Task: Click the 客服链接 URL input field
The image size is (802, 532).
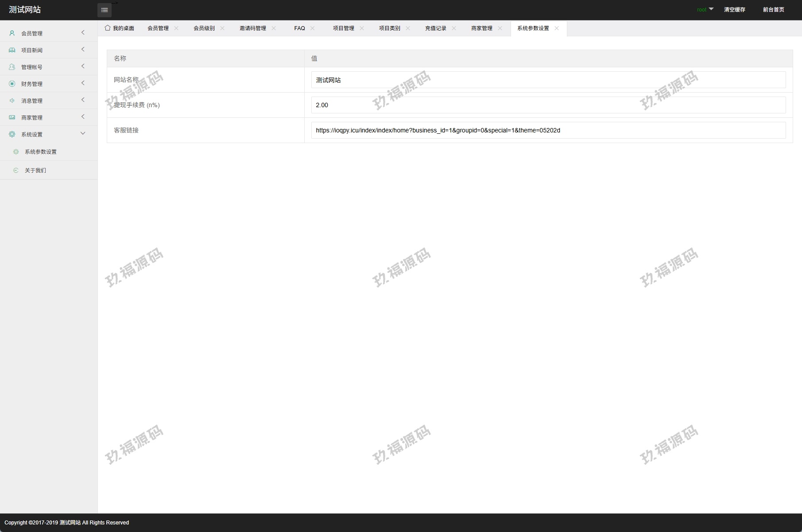Action: point(548,130)
